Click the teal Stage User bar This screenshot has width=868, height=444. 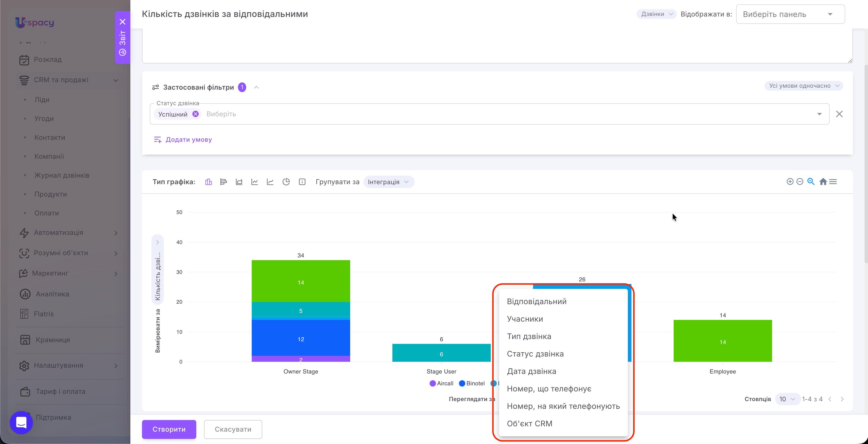[x=441, y=353]
